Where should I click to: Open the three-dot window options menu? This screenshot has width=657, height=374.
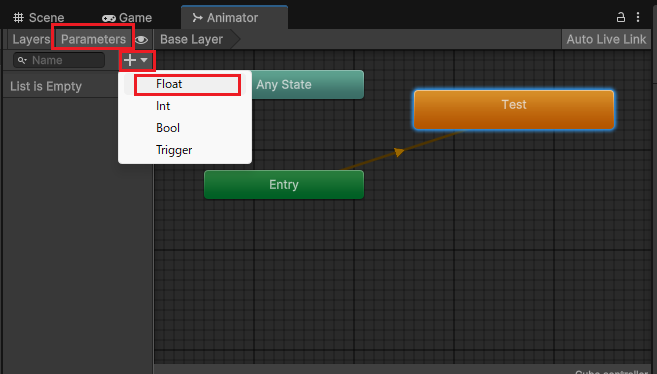click(x=638, y=17)
